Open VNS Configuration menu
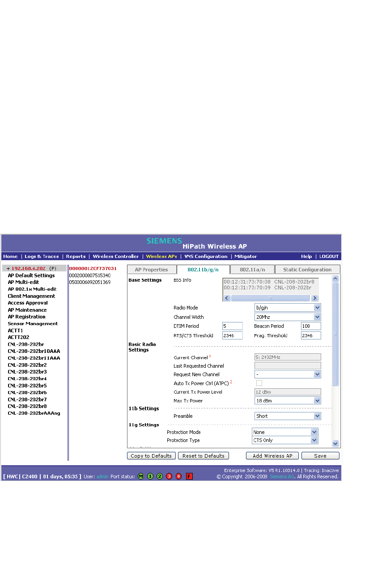365x588 pixels. click(x=206, y=257)
